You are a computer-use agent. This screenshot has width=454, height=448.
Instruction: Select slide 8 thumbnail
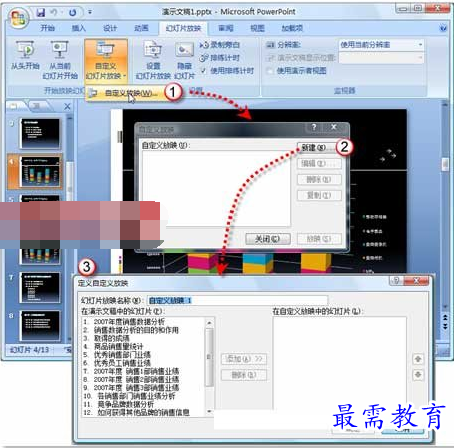(x=40, y=326)
